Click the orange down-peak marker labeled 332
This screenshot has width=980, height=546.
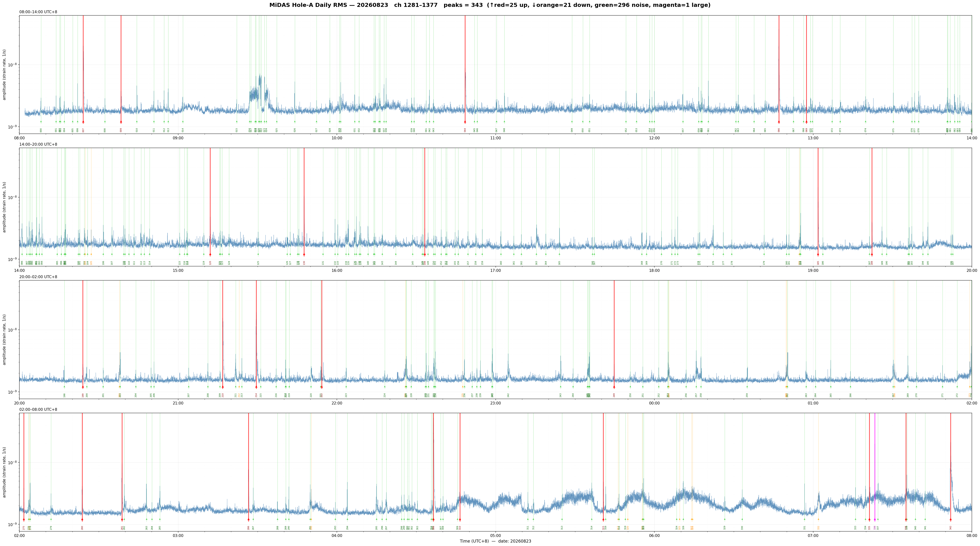tap(818, 519)
